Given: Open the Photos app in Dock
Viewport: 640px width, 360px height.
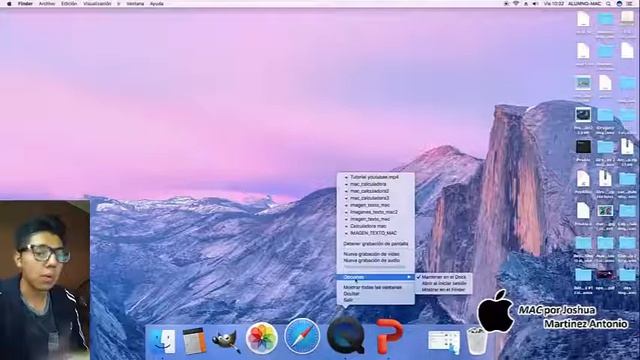Looking at the screenshot, I should click(x=262, y=338).
